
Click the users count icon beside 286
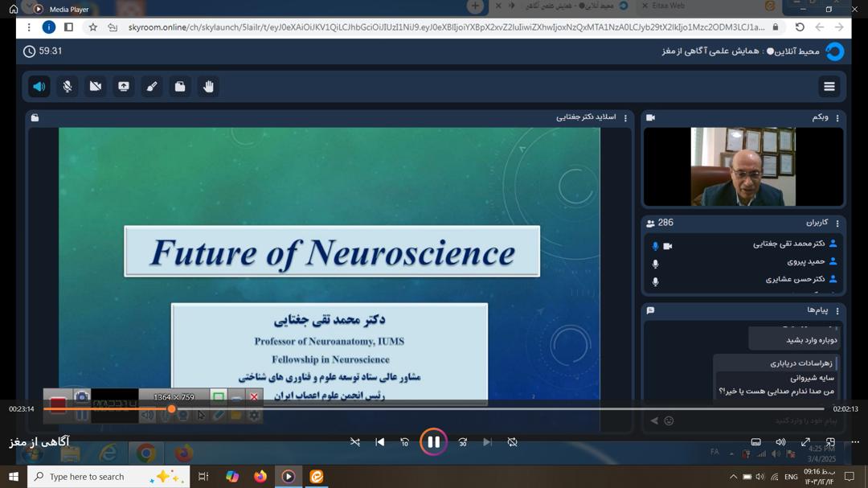650,223
